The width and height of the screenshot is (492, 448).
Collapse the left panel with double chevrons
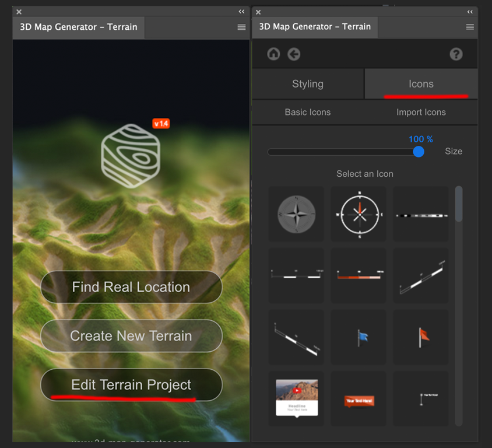tap(241, 12)
